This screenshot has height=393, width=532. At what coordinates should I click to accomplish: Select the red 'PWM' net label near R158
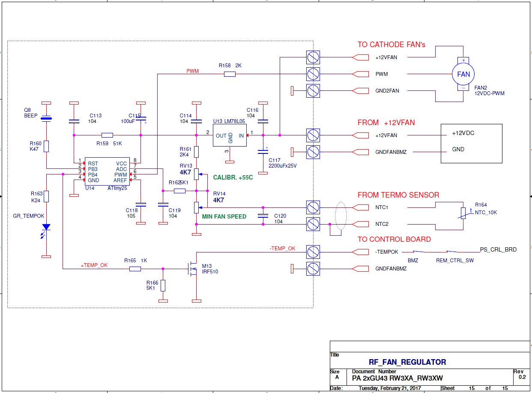[192, 71]
